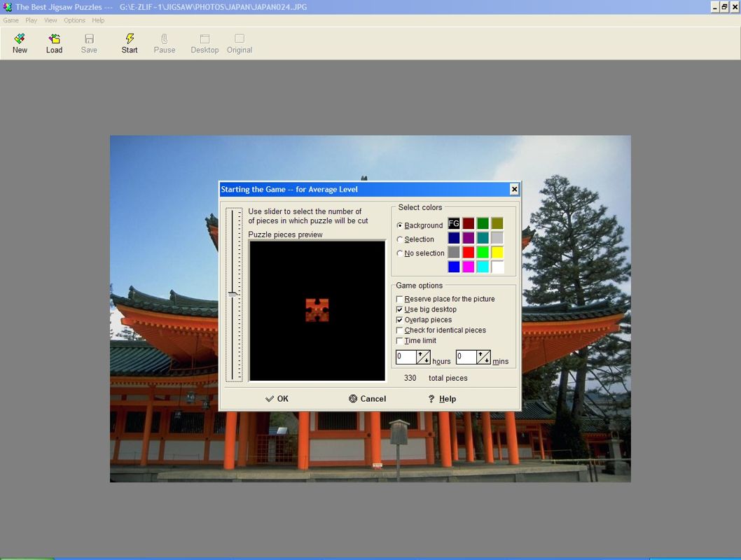This screenshot has height=560, width=741.
Task: Close the Starting the Game dialog
Action: pyautogui.click(x=514, y=190)
